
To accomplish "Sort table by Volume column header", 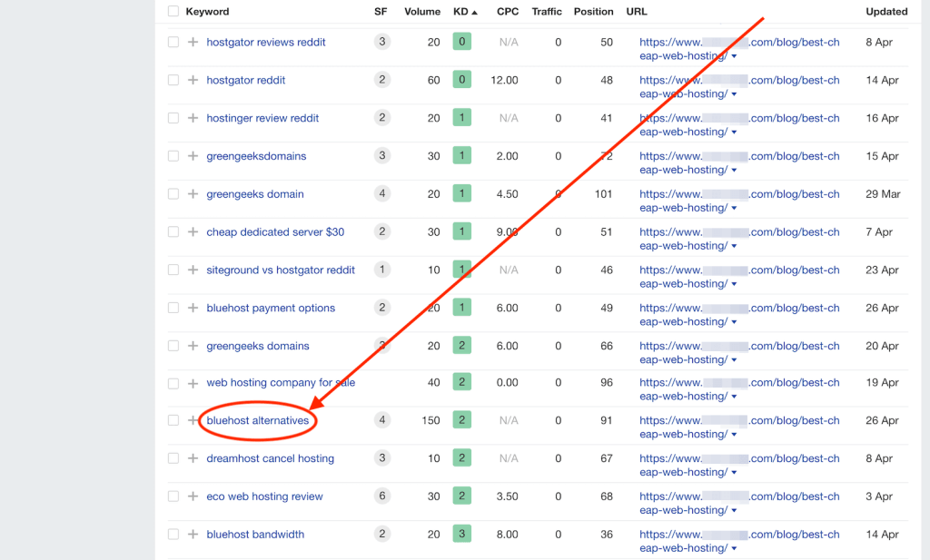I will point(422,11).
